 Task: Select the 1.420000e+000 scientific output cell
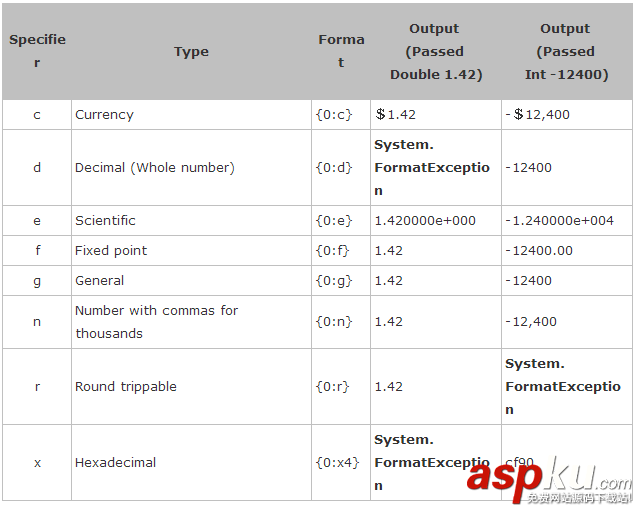coord(425,221)
